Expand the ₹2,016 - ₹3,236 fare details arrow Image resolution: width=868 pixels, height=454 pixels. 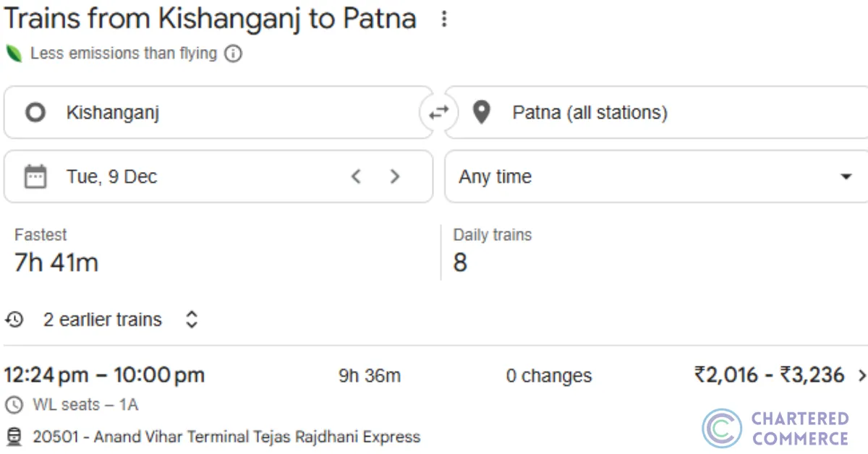tap(861, 375)
